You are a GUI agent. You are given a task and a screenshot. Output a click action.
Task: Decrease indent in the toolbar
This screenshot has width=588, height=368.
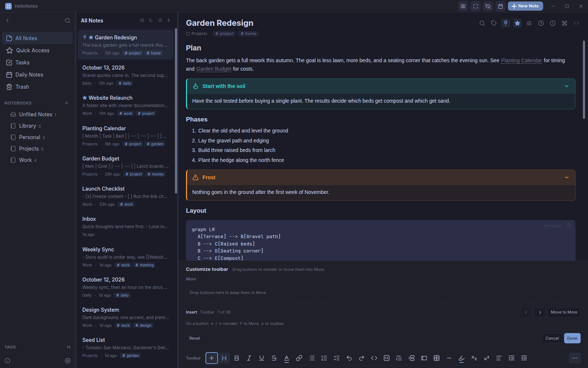524,358
